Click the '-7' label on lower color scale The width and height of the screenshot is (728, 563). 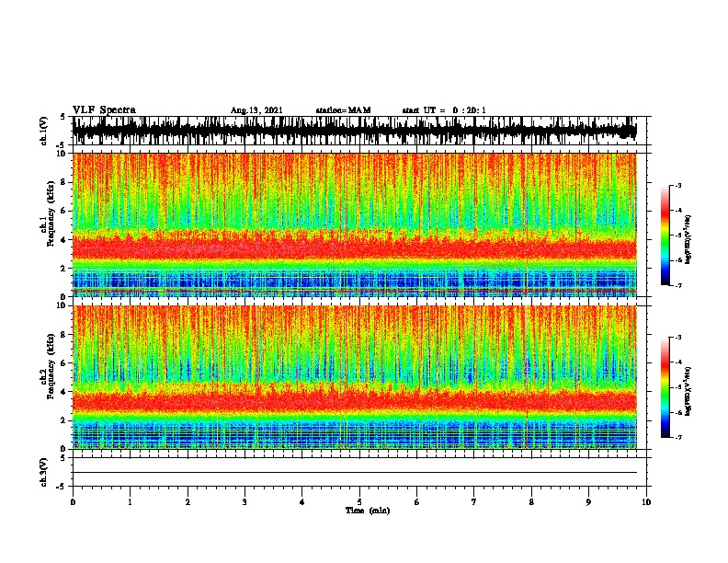click(x=677, y=437)
